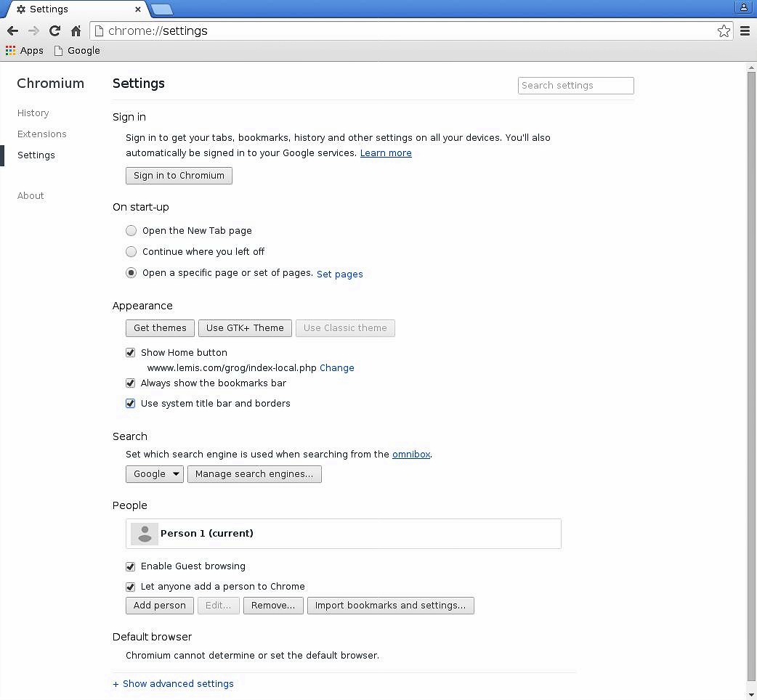
Task: Expand Show advanced settings
Action: [174, 684]
